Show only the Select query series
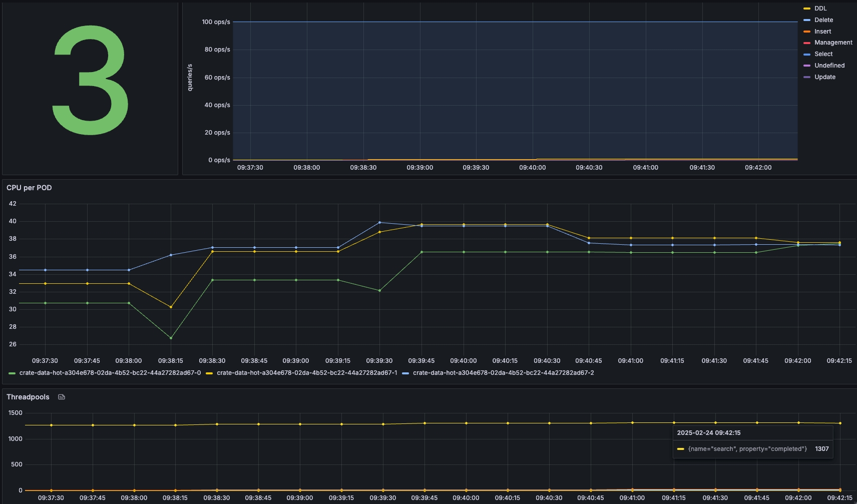 tap(823, 54)
